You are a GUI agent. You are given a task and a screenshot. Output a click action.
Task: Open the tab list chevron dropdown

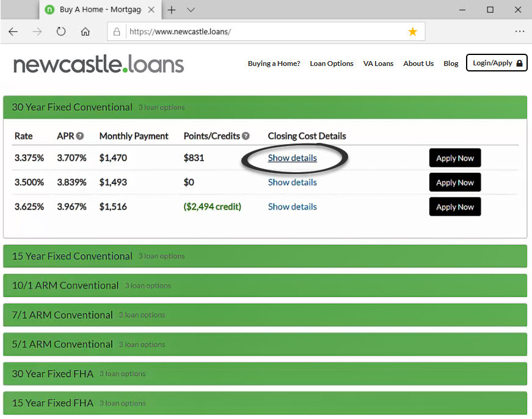[191, 10]
